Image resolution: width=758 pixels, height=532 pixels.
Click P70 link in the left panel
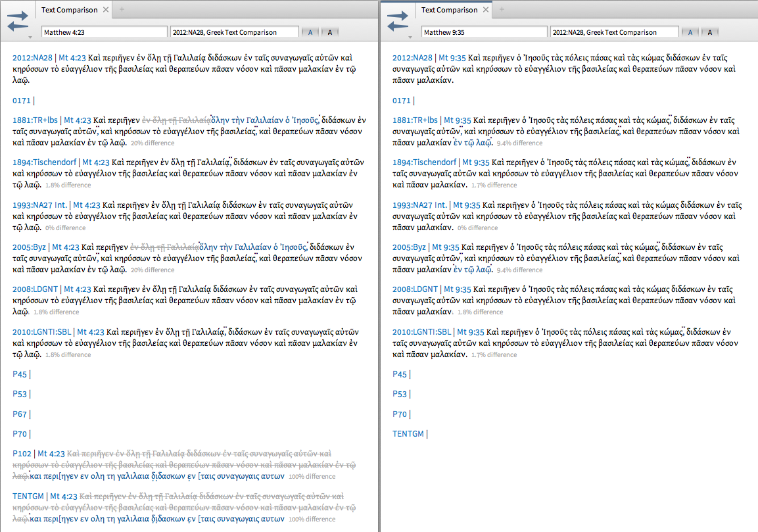tap(20, 434)
